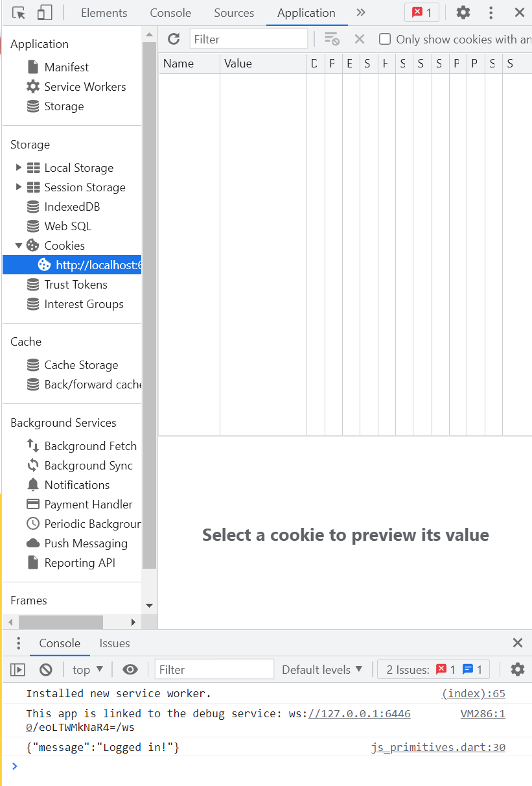This screenshot has width=532, height=786.
Task: Close the console drawer
Action: (x=518, y=643)
